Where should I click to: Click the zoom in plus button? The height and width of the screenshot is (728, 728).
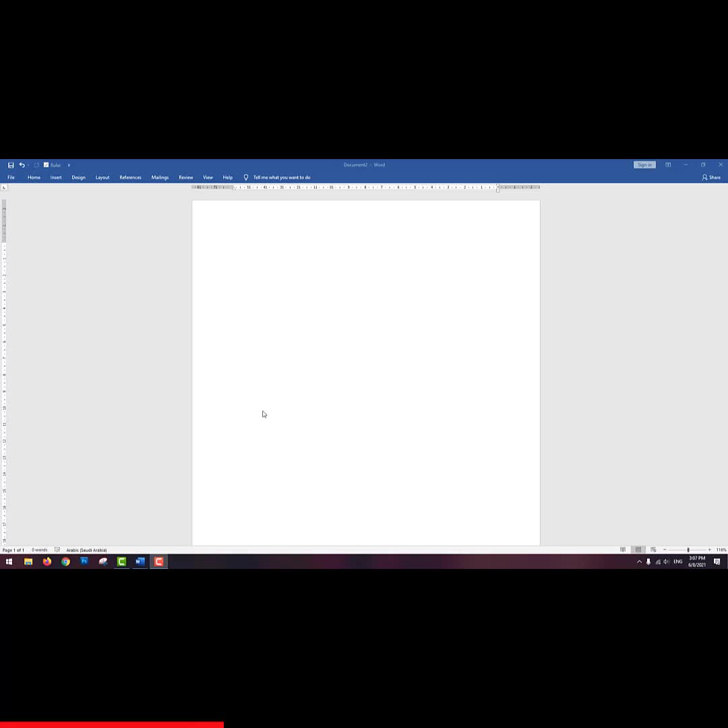(709, 550)
